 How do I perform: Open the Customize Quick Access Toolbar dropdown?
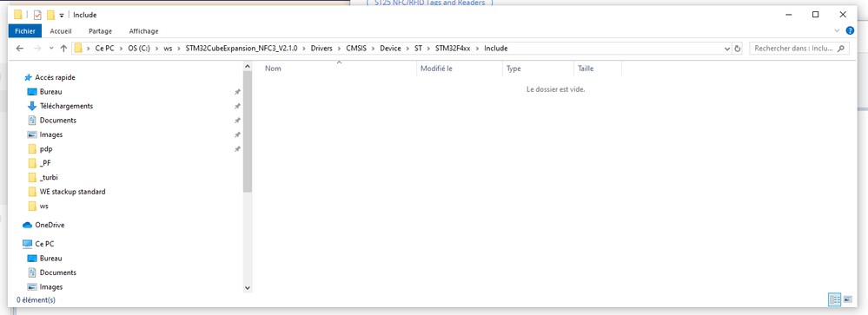pyautogui.click(x=62, y=16)
